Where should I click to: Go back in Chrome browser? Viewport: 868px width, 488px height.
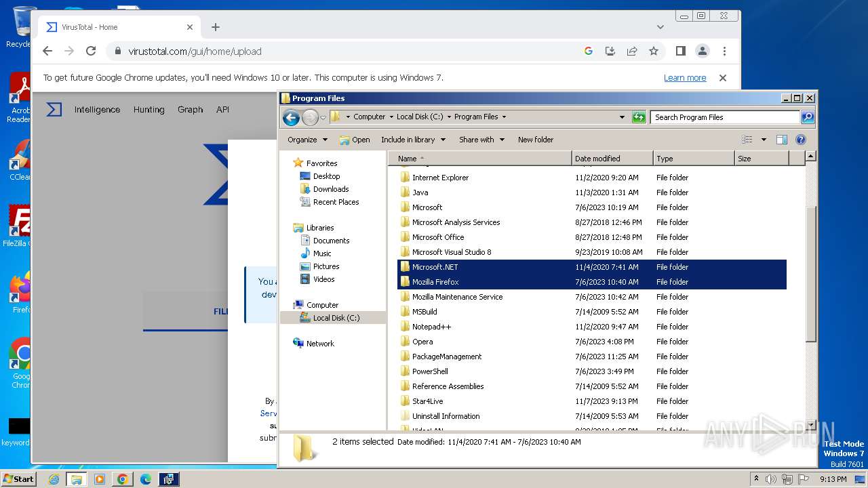[47, 51]
